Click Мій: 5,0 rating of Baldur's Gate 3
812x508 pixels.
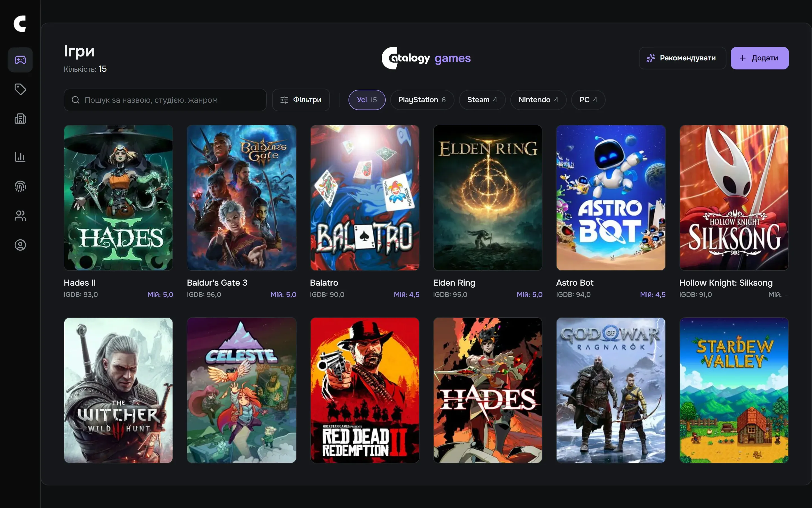click(x=284, y=295)
